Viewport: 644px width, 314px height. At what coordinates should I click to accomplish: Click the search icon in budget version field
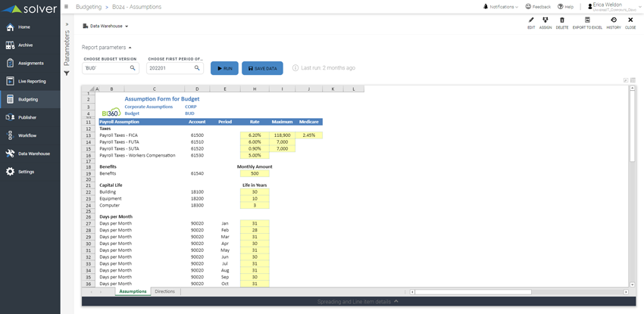click(x=133, y=68)
